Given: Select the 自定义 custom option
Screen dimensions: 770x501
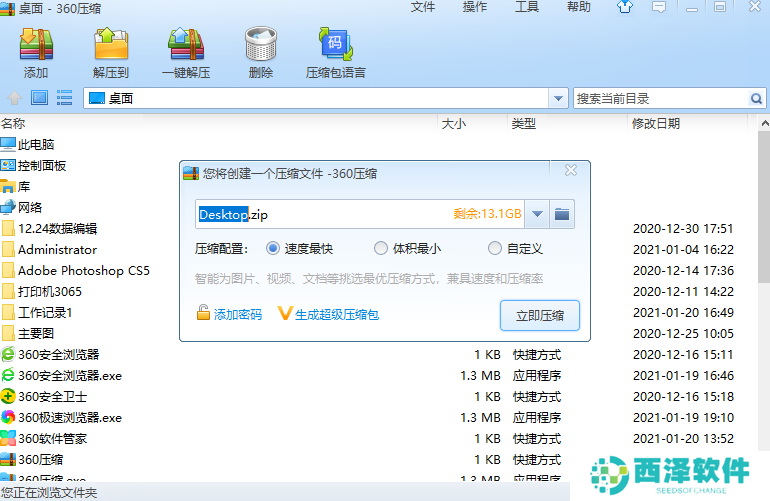Looking at the screenshot, I should point(494,248).
